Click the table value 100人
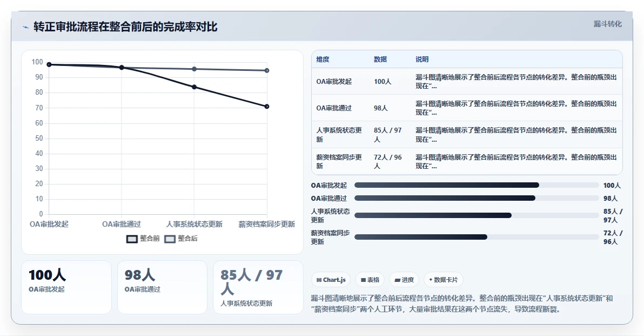 (x=383, y=81)
